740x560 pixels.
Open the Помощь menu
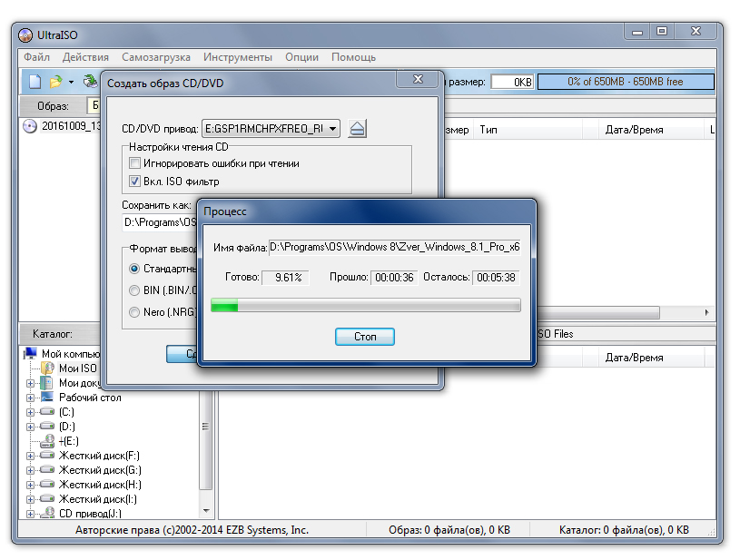tap(353, 57)
